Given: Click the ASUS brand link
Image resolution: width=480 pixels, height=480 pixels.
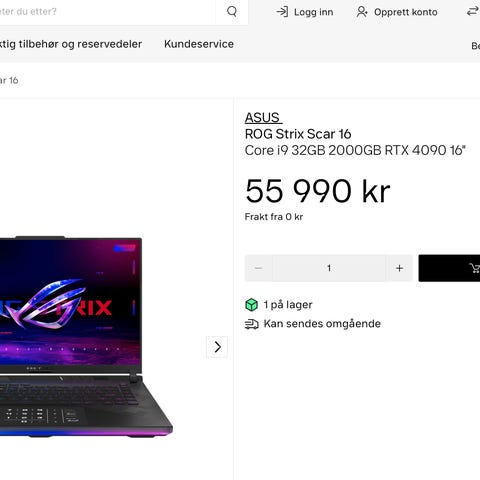Looking at the screenshot, I should (x=262, y=118).
